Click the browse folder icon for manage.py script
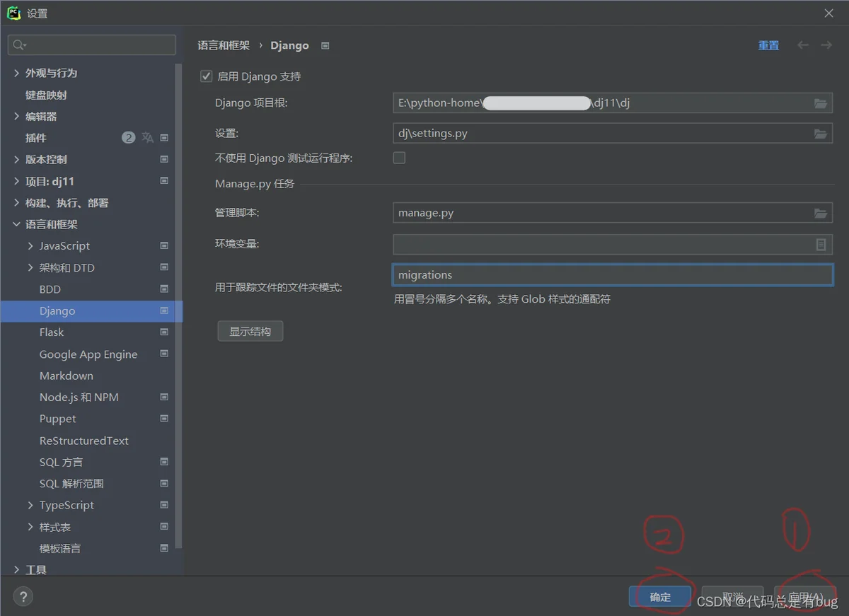This screenshot has height=616, width=849. (820, 213)
